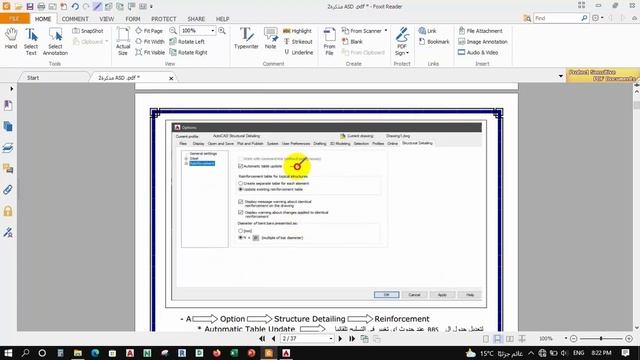Rotate the page left

click(x=187, y=42)
